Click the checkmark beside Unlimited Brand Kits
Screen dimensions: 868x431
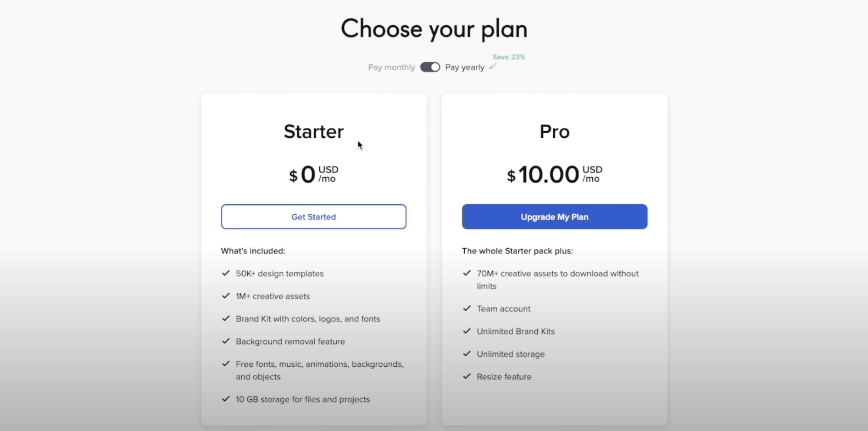467,331
